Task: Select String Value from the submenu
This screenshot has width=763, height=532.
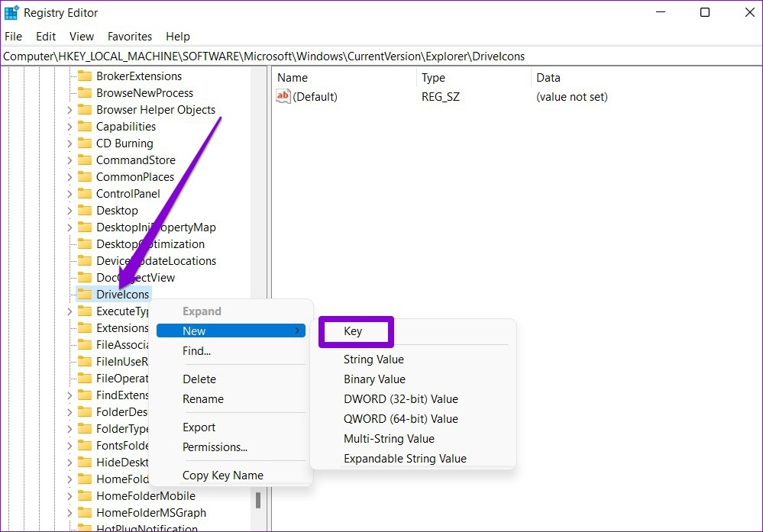Action: coord(373,360)
